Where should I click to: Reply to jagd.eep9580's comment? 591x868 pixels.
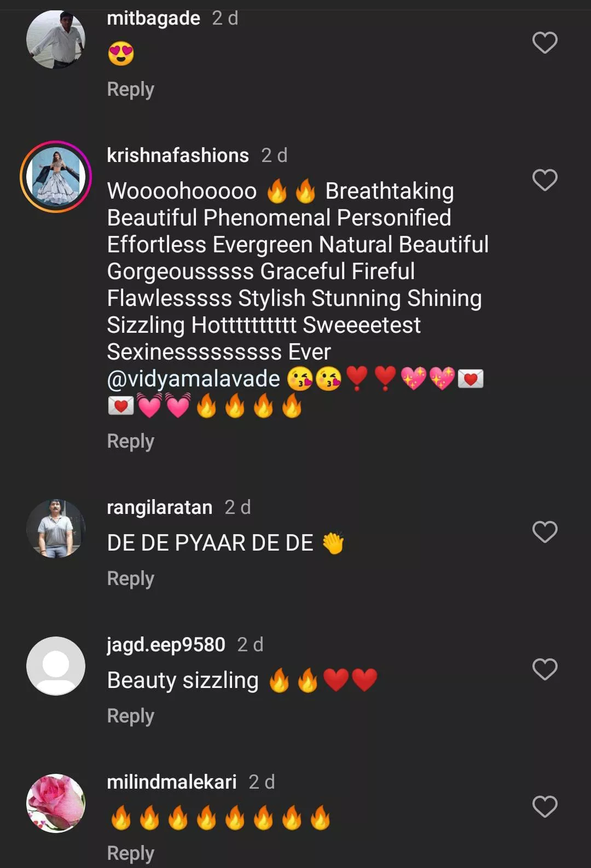pyautogui.click(x=130, y=716)
